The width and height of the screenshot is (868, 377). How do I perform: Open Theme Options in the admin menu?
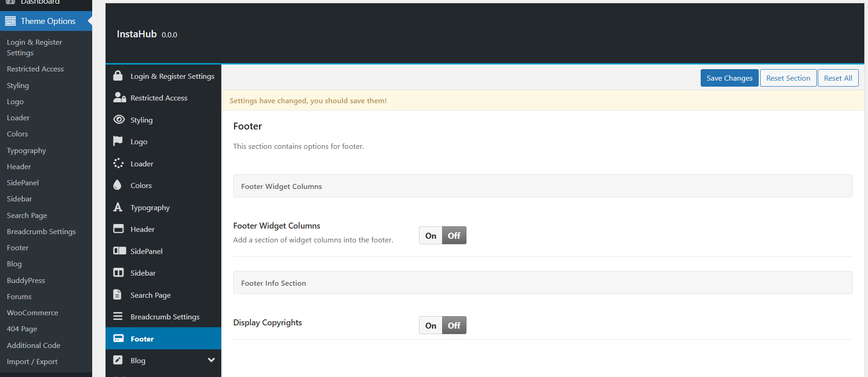pos(47,21)
